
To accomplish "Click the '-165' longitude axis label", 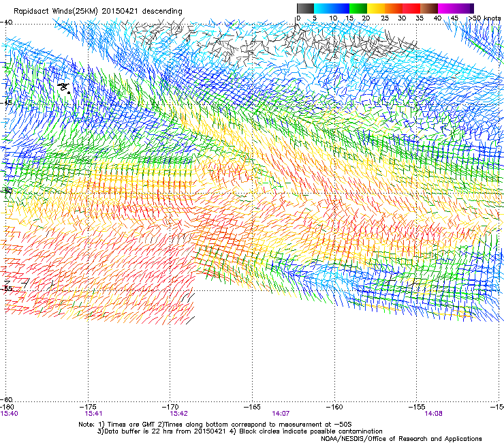I will [x=252, y=407].
